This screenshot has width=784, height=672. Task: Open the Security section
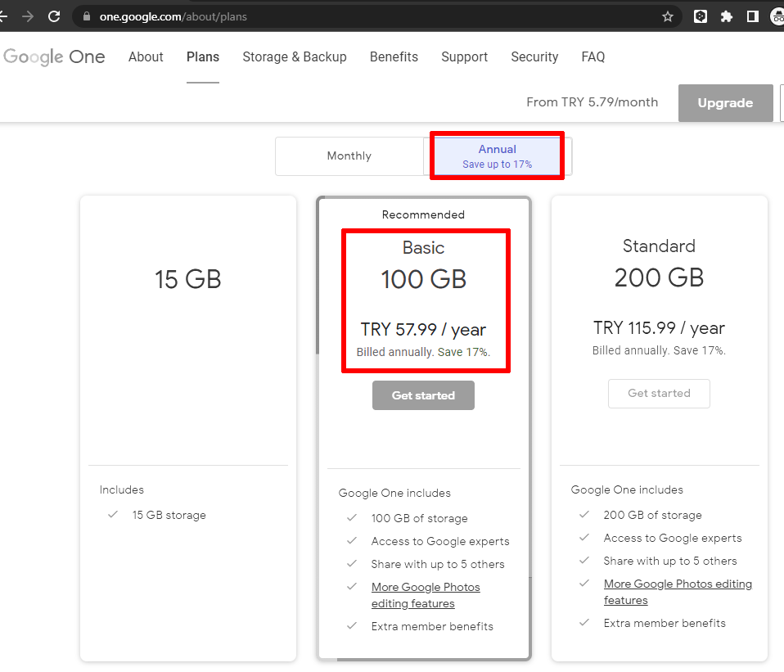(534, 56)
